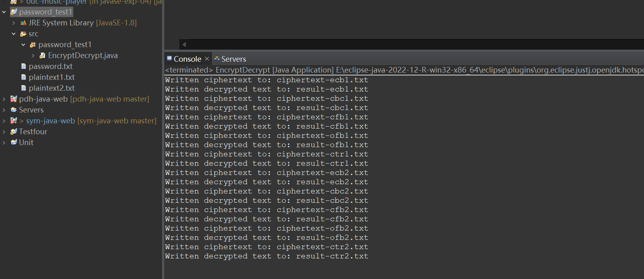This screenshot has width=644, height=279.
Task: Click the password_test1 package icon
Action: [x=33, y=45]
